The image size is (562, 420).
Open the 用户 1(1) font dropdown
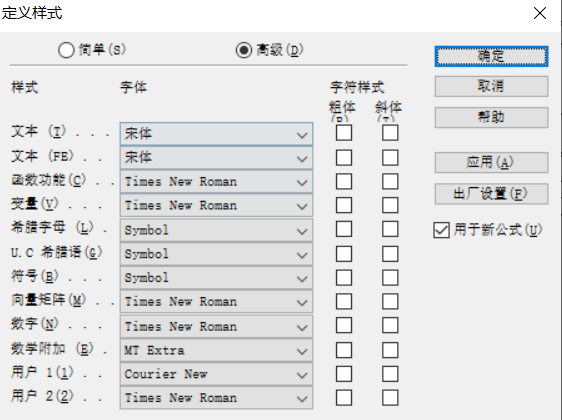click(216, 374)
